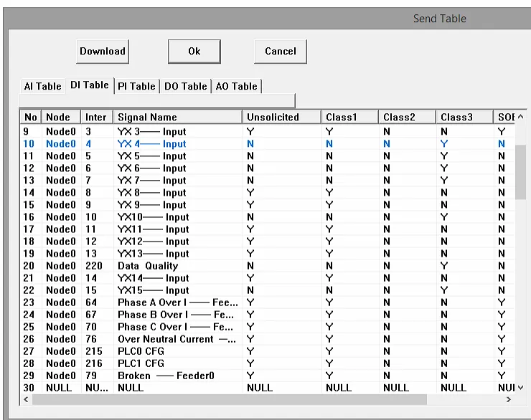Select signal 'YX11—— Input'
The height and width of the screenshot is (420, 531).
(153, 229)
